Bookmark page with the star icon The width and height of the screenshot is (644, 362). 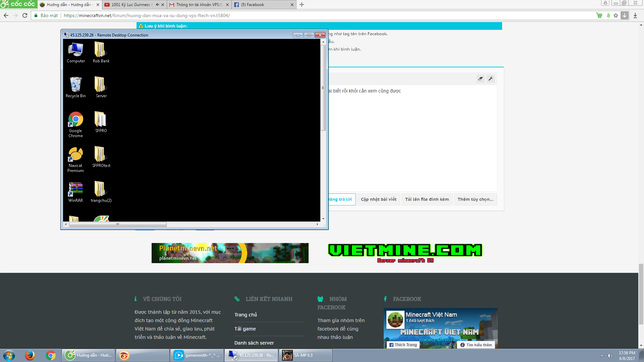tap(616, 15)
